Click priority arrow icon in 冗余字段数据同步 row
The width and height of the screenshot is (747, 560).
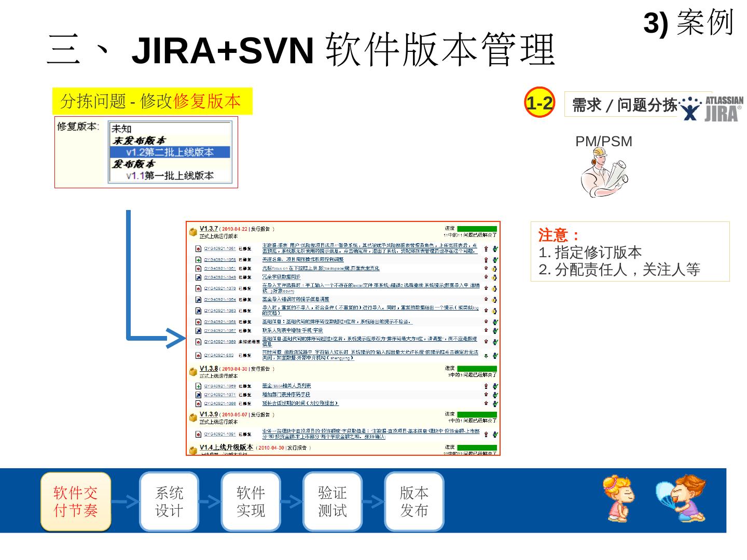486,277
